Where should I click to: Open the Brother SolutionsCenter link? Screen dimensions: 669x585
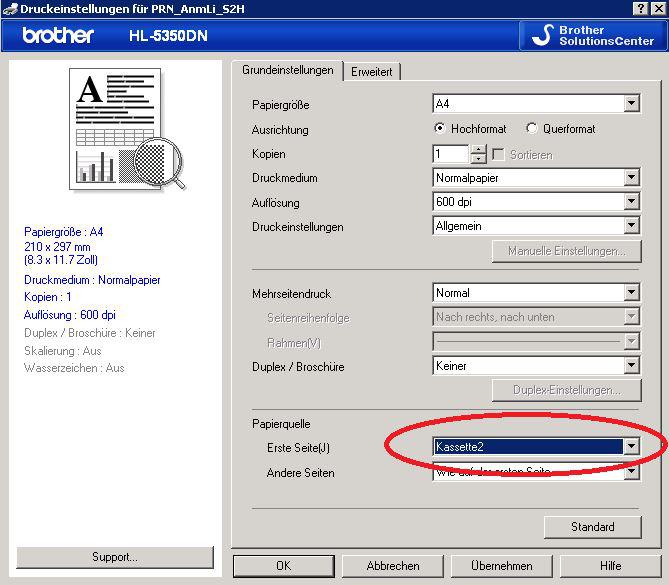point(593,35)
